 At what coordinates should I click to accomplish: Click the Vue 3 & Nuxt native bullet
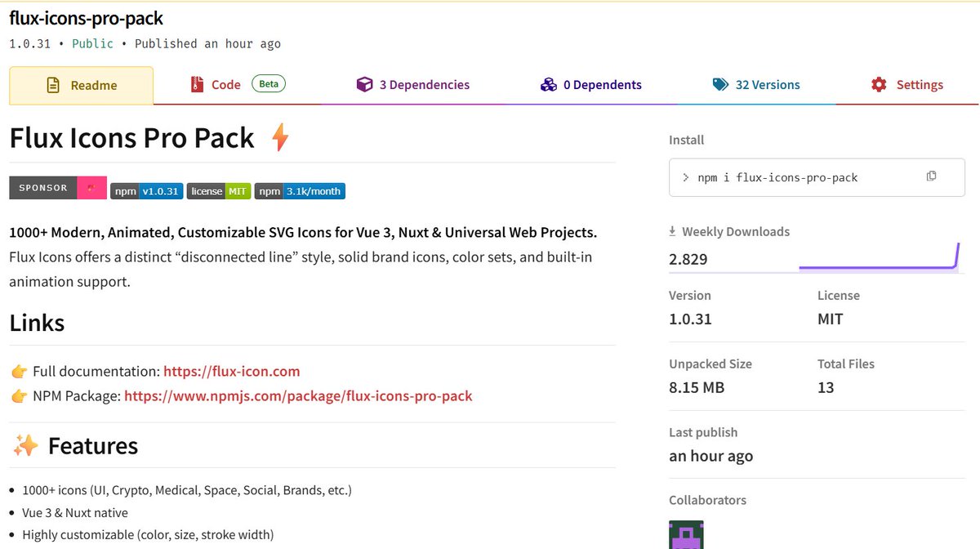point(75,513)
